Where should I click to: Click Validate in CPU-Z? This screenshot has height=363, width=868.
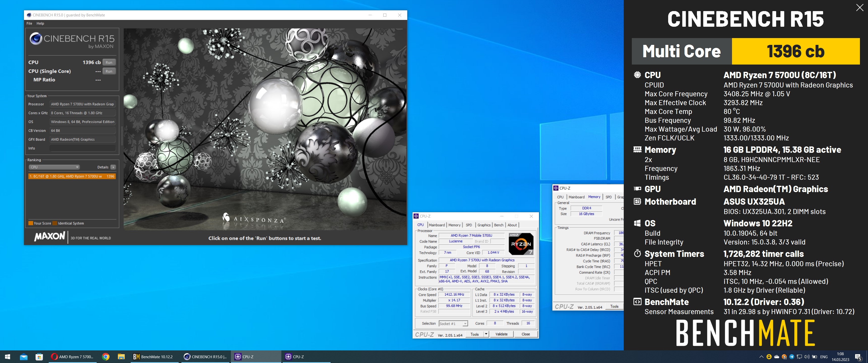(x=501, y=334)
